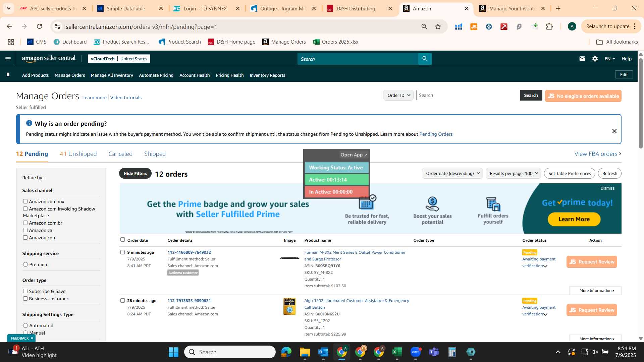The width and height of the screenshot is (644, 362).
Task: Open a new browser tab
Action: pyautogui.click(x=558, y=8)
